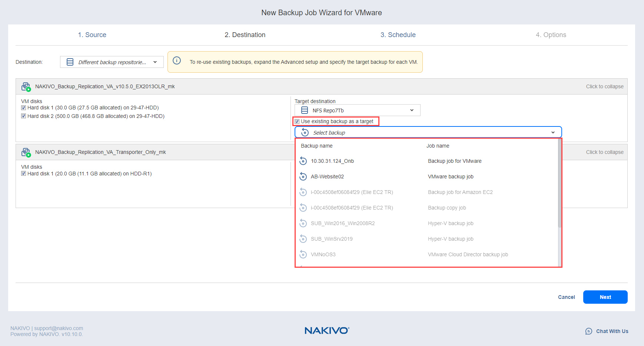
Task: Expand the NFS Repo7Tb target destination dropdown
Action: (x=412, y=110)
